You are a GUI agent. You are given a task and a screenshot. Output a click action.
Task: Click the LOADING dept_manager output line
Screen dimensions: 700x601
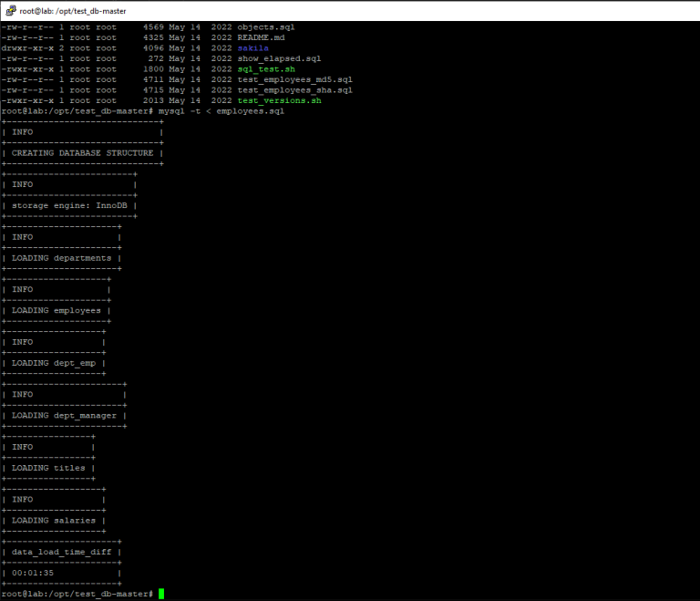tap(64, 416)
